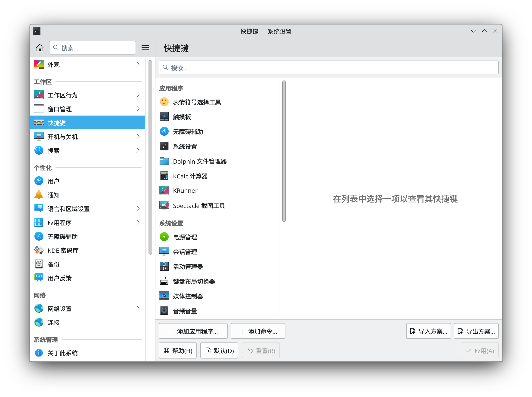
Task: Open the power management (电源管理) entry
Action: coord(185,237)
